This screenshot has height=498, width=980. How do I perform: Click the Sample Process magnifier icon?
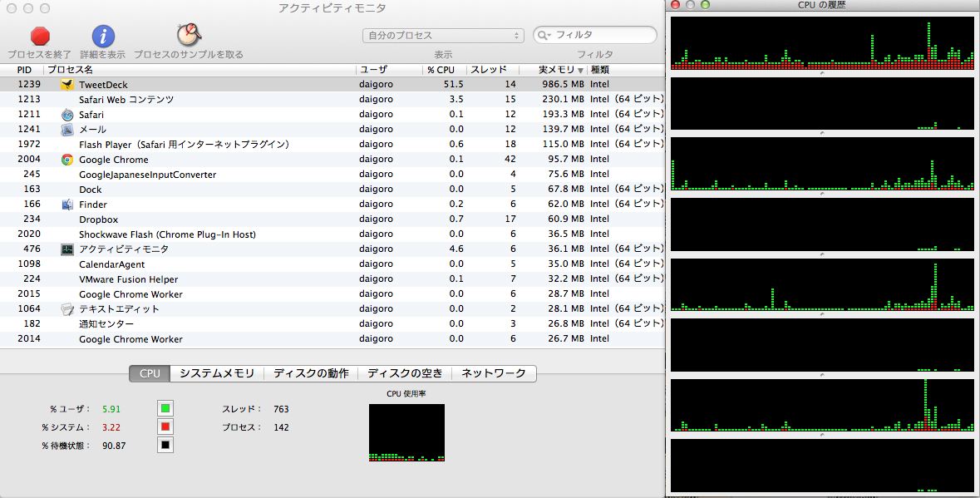pyautogui.click(x=188, y=36)
